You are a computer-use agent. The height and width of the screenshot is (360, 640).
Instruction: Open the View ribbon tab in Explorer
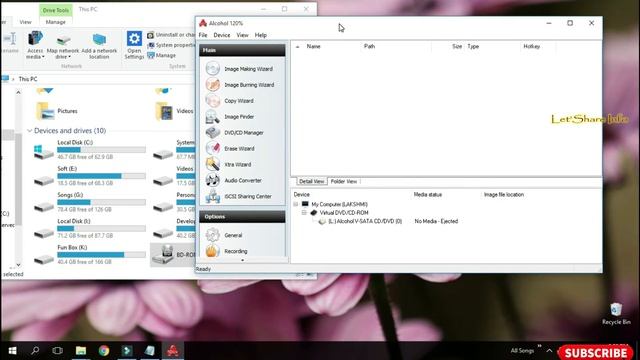coord(25,22)
